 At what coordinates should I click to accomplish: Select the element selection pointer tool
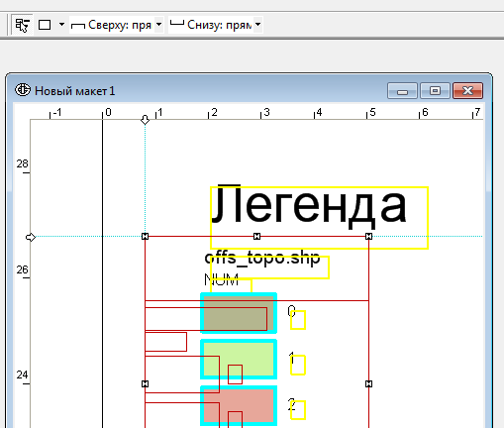tap(22, 25)
